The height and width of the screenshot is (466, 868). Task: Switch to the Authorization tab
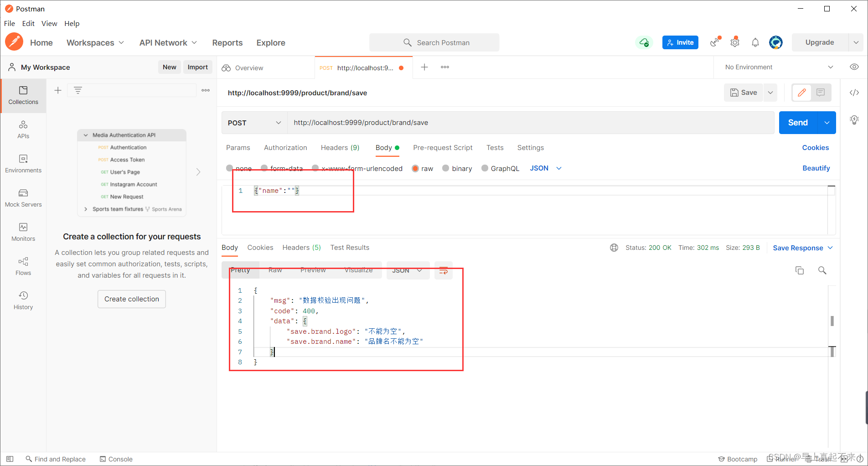(x=285, y=148)
